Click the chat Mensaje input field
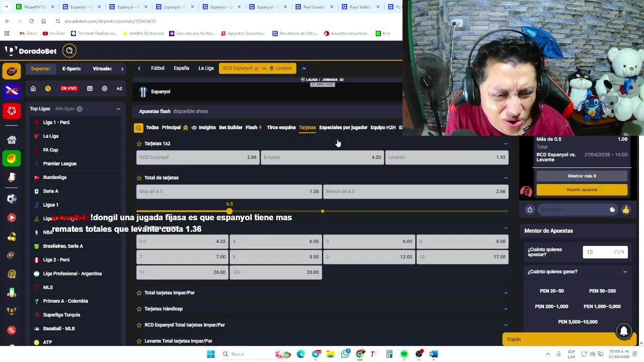This screenshot has height=362, width=644. 577,210
